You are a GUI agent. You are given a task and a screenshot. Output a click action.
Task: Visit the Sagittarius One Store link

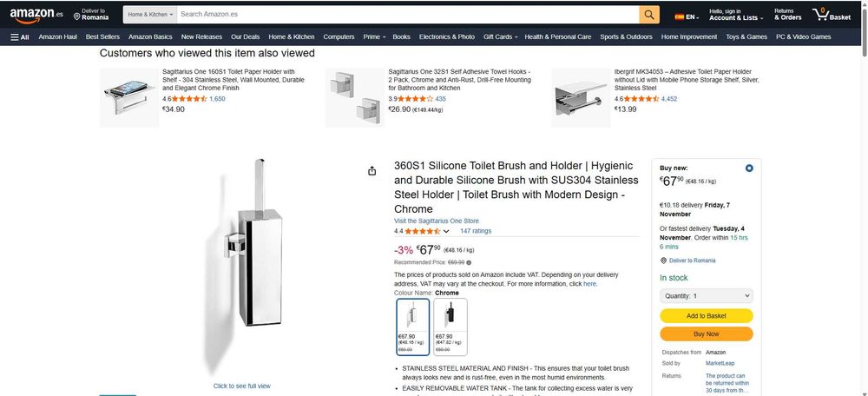click(x=436, y=221)
